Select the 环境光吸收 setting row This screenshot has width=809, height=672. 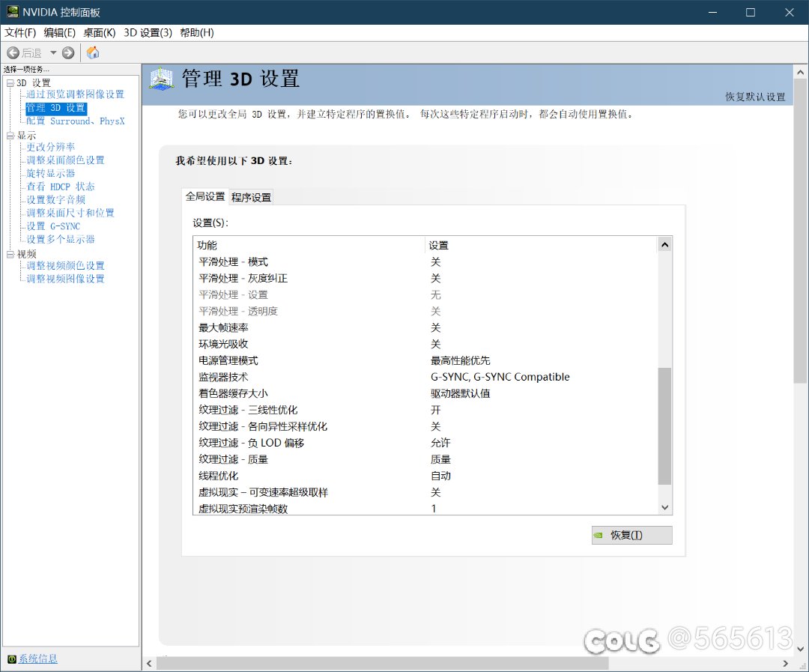pyautogui.click(x=425, y=345)
